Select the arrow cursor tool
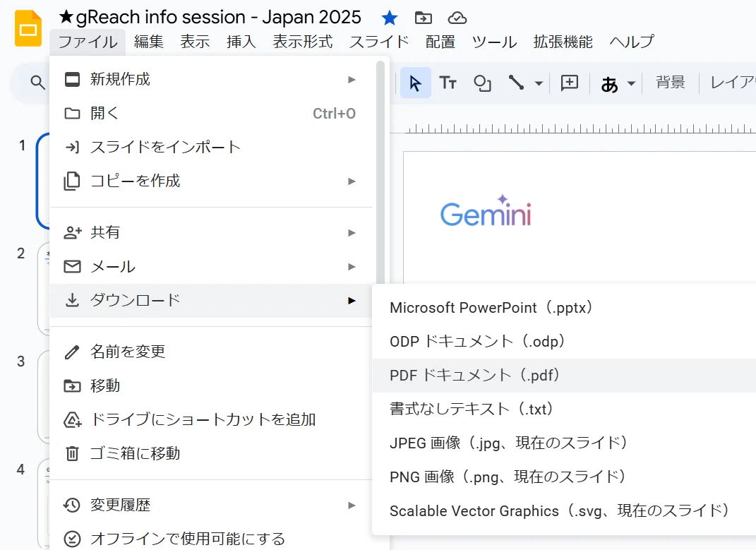 (x=415, y=83)
